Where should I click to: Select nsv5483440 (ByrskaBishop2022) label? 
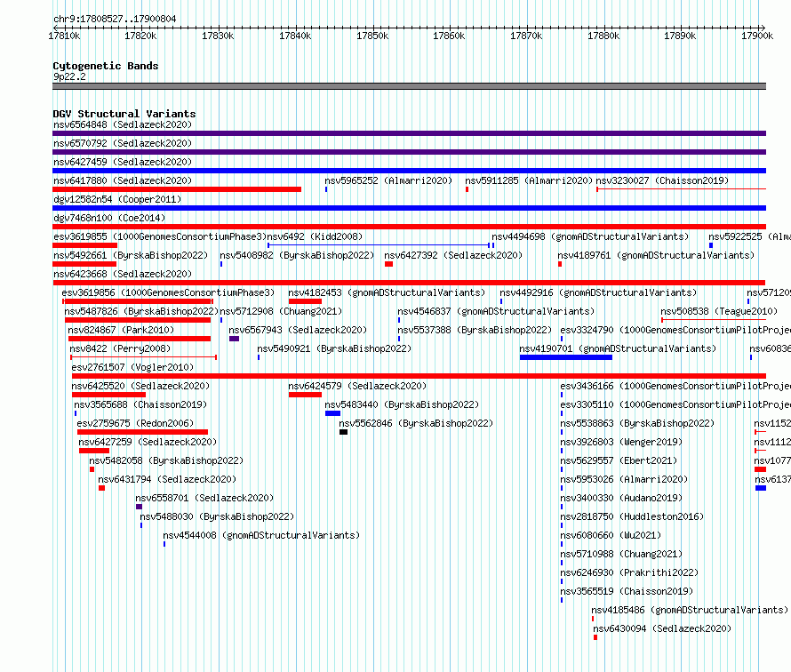402,404
